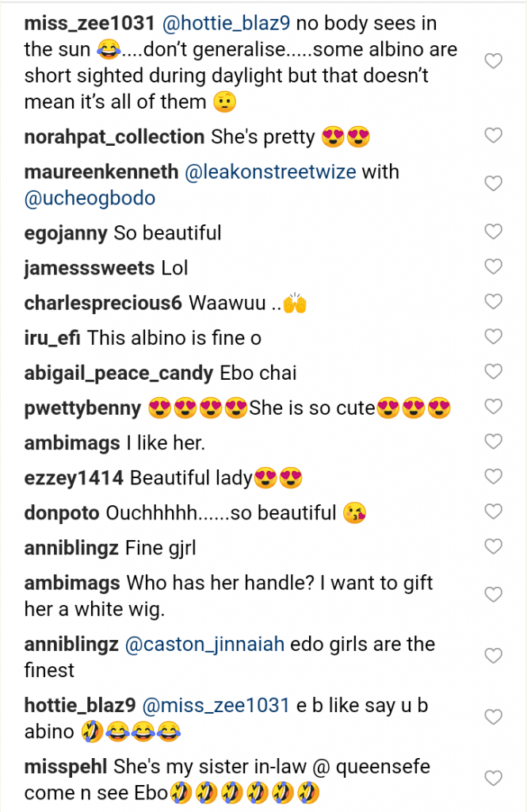Like charlesprecious6's "Waawuu" comment
The width and height of the screenshot is (527, 812).
point(493,301)
